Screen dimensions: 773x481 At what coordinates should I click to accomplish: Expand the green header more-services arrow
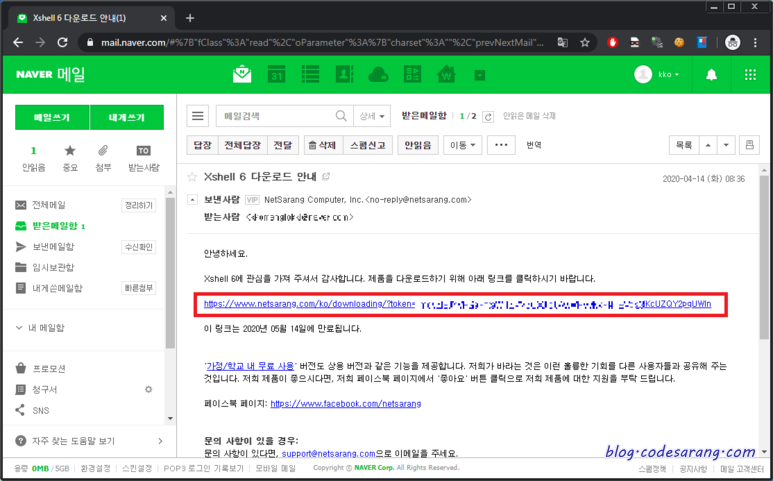click(480, 75)
